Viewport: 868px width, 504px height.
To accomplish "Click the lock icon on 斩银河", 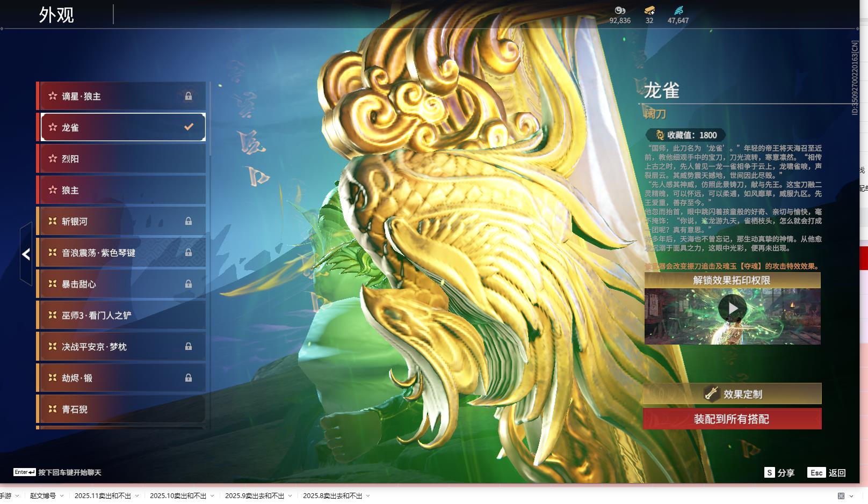I will point(189,221).
